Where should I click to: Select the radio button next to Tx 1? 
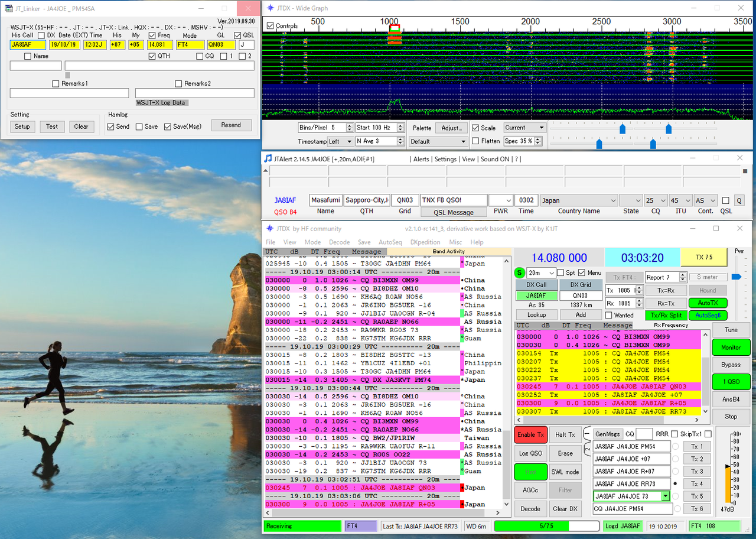676,446
